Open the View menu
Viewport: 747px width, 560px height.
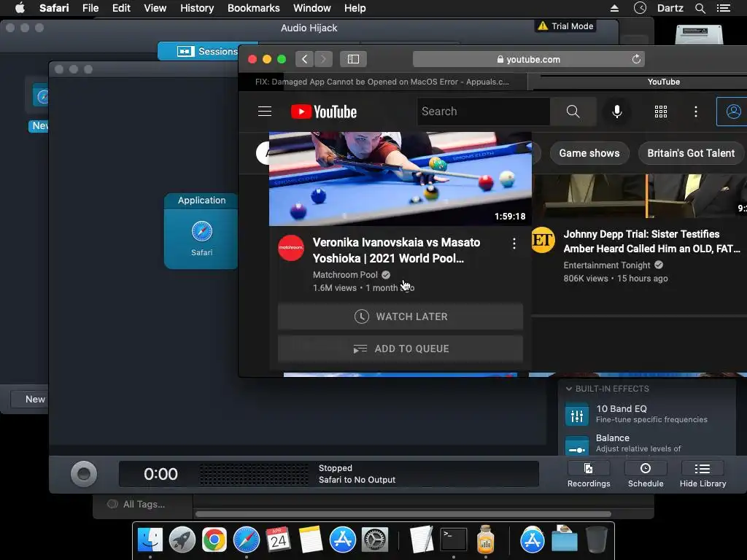155,8
